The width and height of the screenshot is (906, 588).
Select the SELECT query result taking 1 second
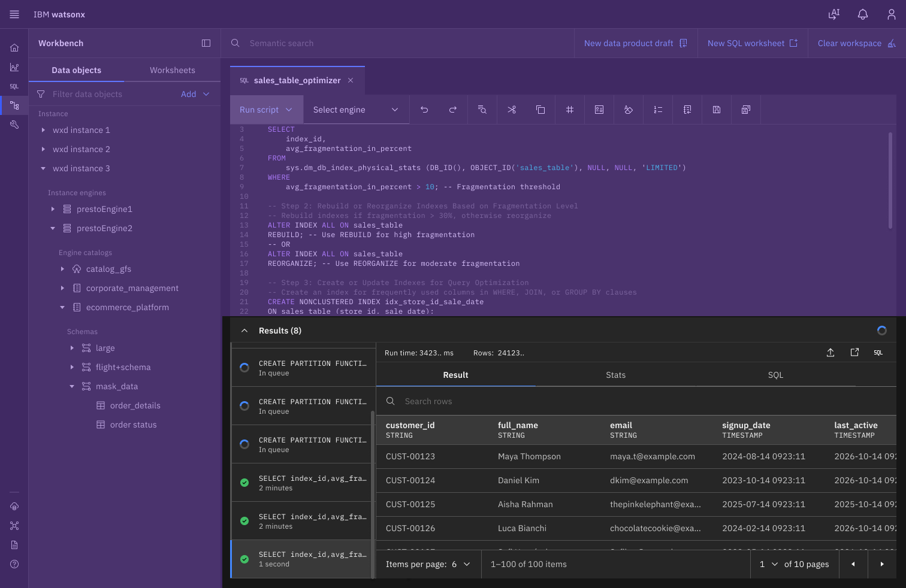(x=301, y=559)
